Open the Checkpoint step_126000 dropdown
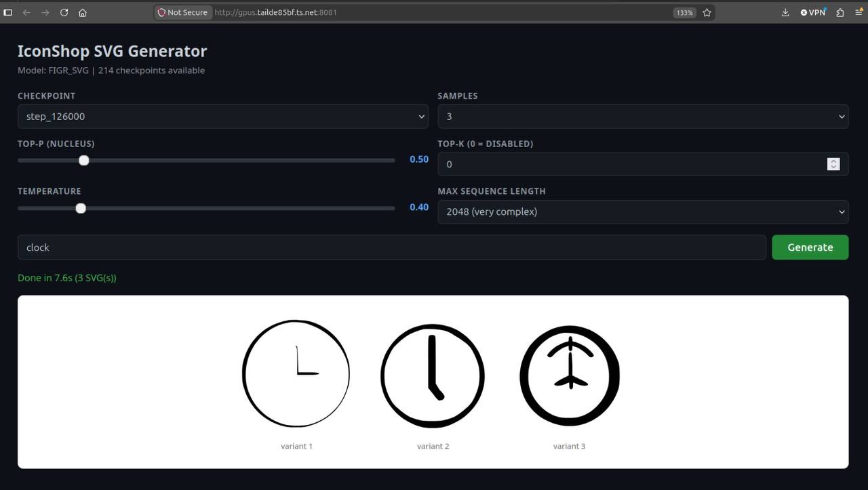 tap(222, 117)
